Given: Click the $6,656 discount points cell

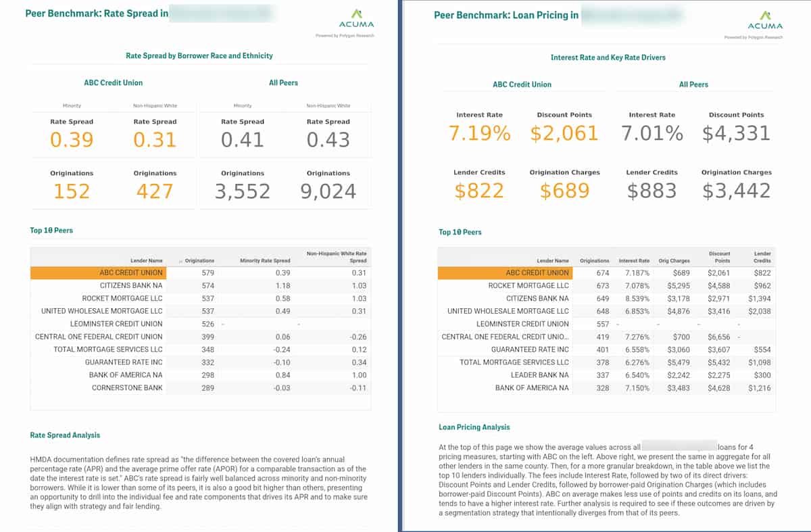Looking at the screenshot, I should click(719, 337).
